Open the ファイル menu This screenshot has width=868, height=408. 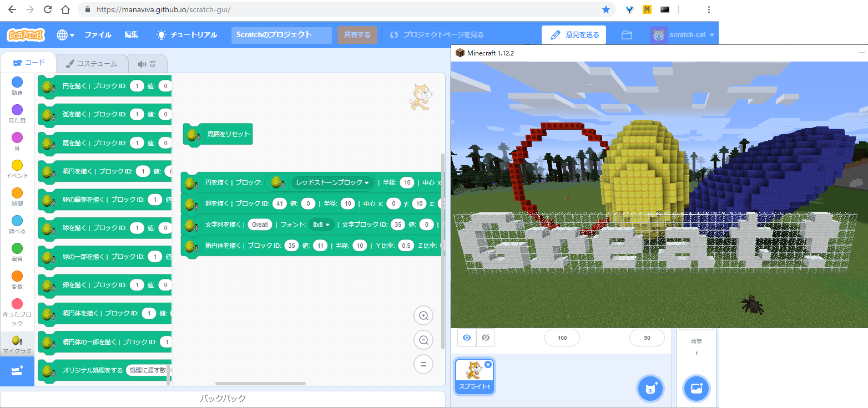98,34
